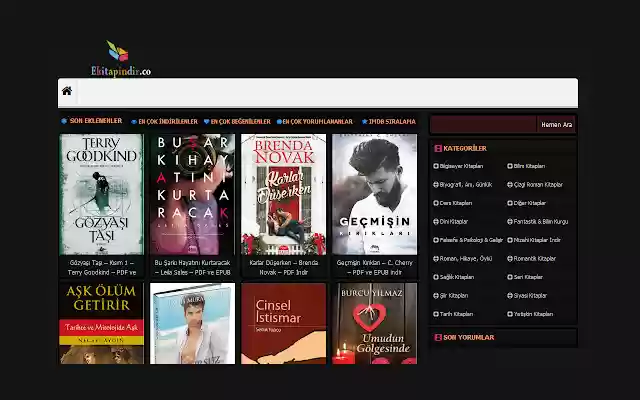Viewport: 640px width, 400px height.
Task: Open the Bu Şarkı Hayatını Kurtaracak title link
Action: pos(193,267)
